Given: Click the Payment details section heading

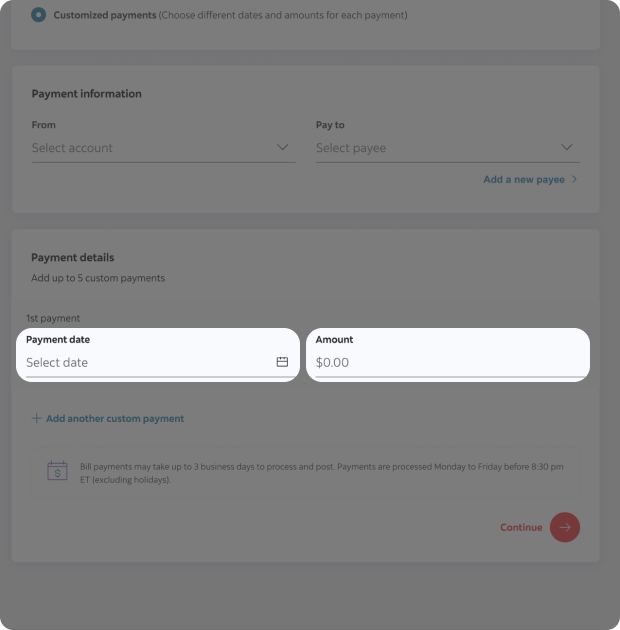Looking at the screenshot, I should tap(73, 257).
